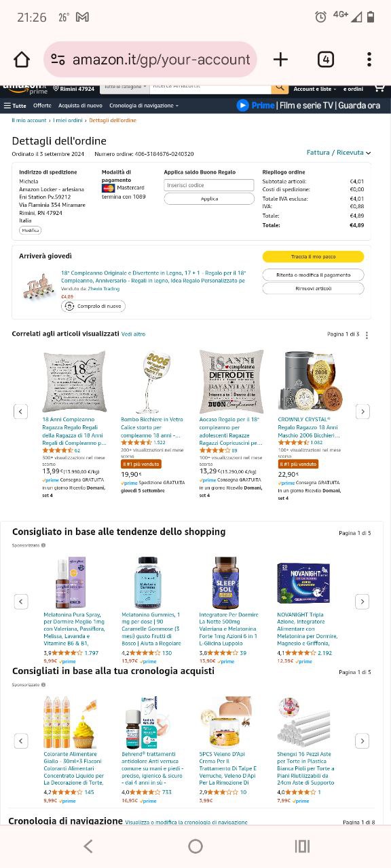Viewport: 391px width, 868px height.
Task: Focus the Inserisci codice gift card field
Action: 209,185
